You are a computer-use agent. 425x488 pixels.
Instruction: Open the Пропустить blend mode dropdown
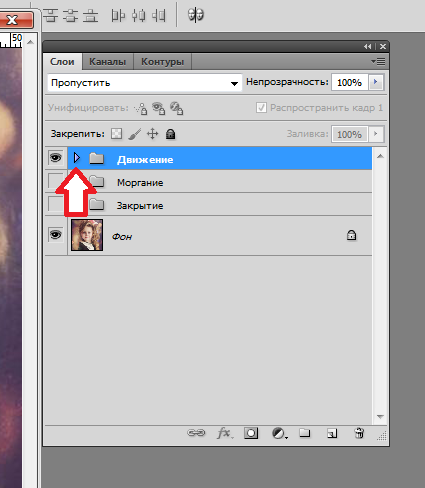click(x=144, y=83)
